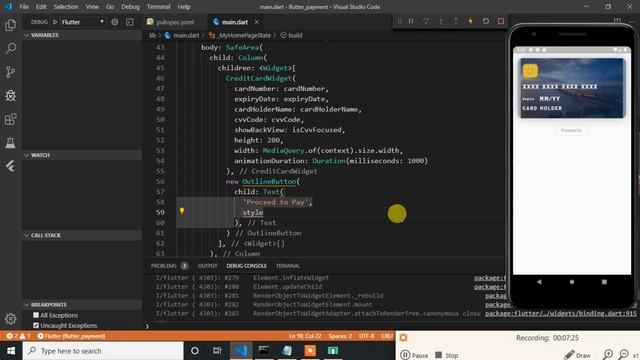Image resolution: width=640 pixels, height=360 pixels.
Task: Tap the credit card widget in the emulator
Action: click(x=571, y=88)
